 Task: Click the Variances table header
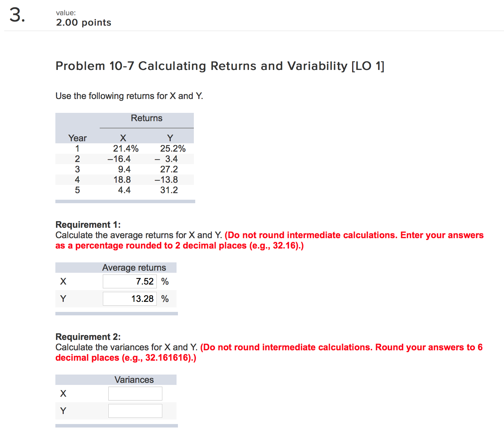(134, 379)
